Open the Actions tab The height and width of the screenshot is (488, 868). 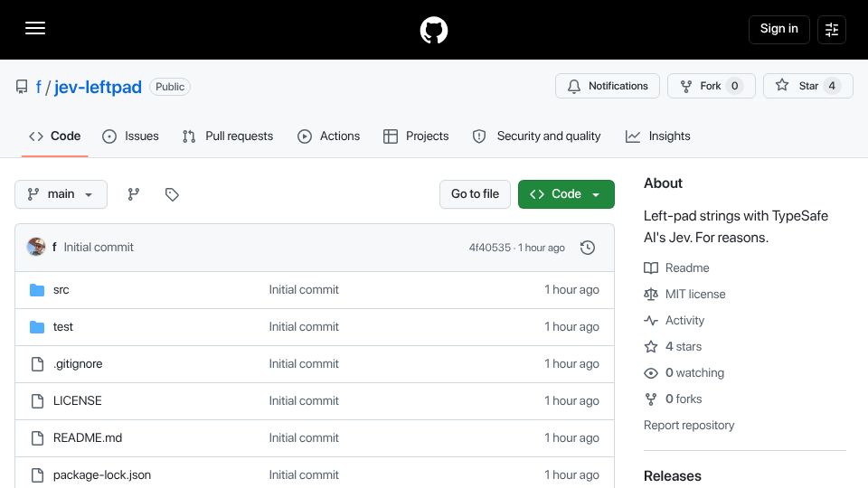[x=329, y=136]
